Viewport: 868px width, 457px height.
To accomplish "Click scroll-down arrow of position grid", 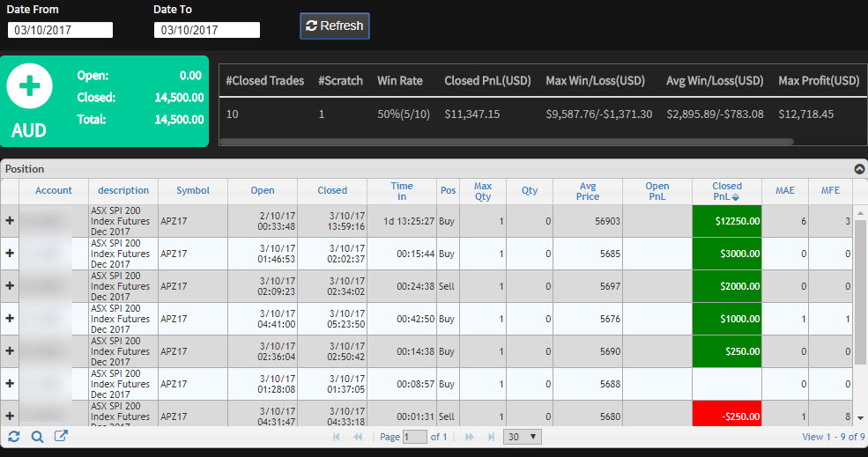I will [860, 418].
